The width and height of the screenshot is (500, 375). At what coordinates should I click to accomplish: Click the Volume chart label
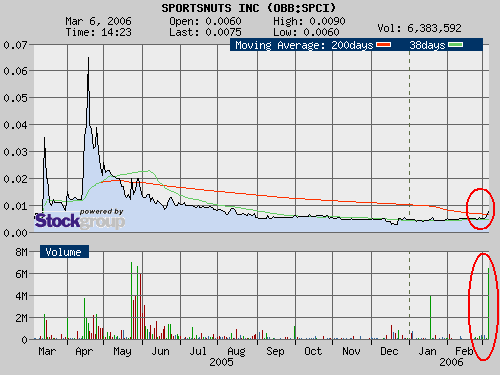point(64,252)
